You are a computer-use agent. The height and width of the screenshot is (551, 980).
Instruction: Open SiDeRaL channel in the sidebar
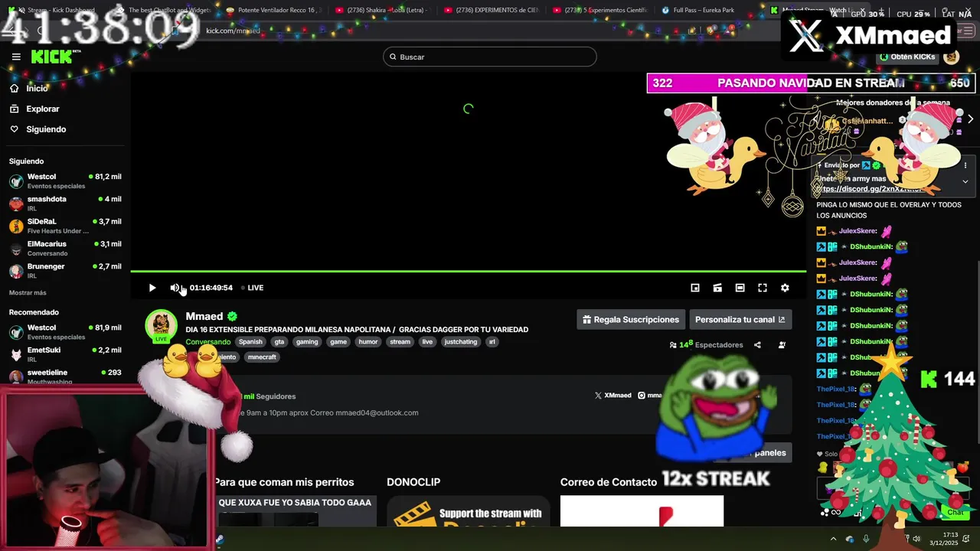tap(65, 226)
